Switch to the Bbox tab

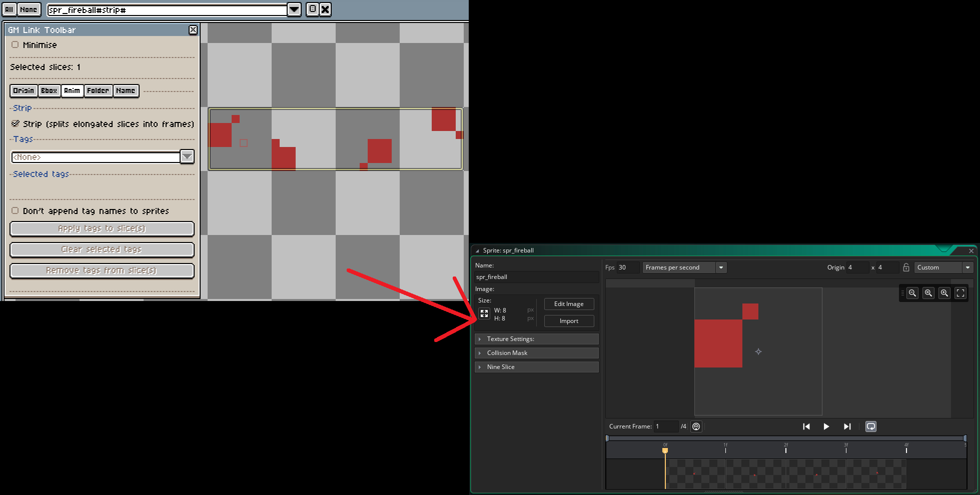point(49,90)
